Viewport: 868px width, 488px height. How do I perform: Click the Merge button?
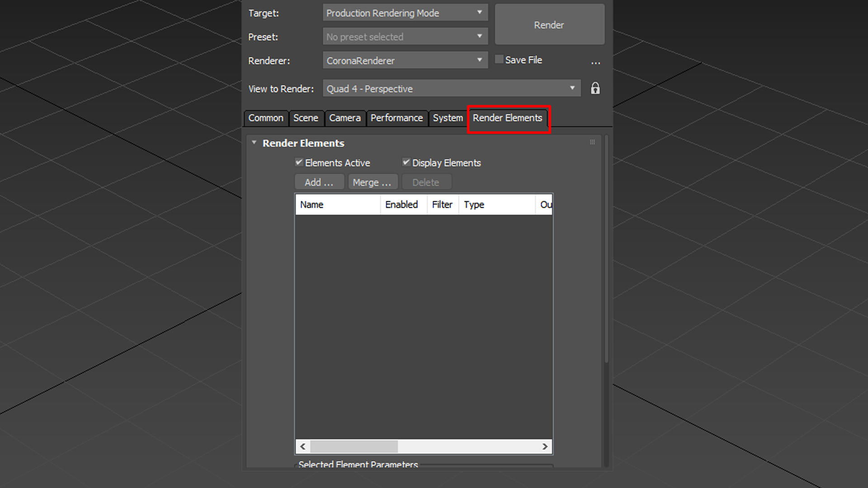(x=373, y=182)
